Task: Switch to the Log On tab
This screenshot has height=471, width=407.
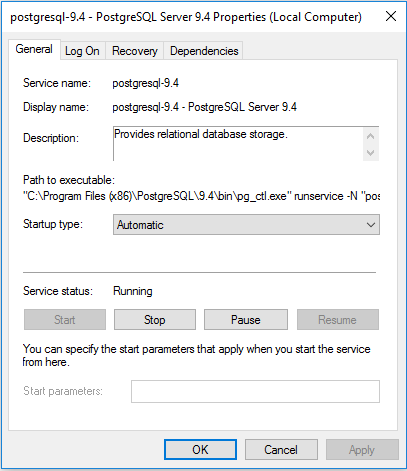Action: tap(82, 51)
